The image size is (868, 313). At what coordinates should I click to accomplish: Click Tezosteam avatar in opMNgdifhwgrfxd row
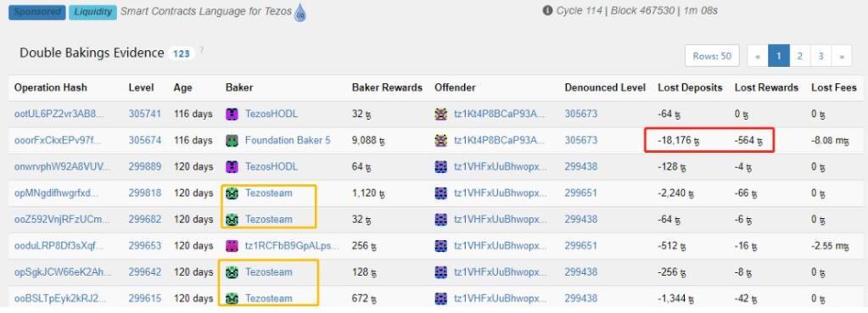[x=232, y=193]
